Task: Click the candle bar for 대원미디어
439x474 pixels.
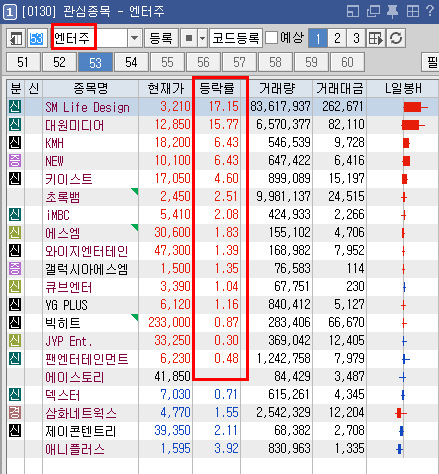Action: pos(413,125)
